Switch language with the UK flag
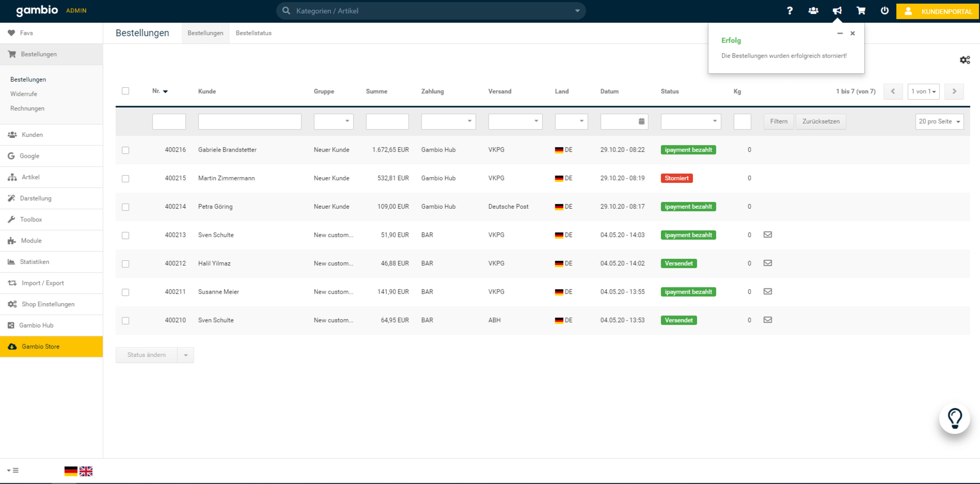 tap(86, 471)
